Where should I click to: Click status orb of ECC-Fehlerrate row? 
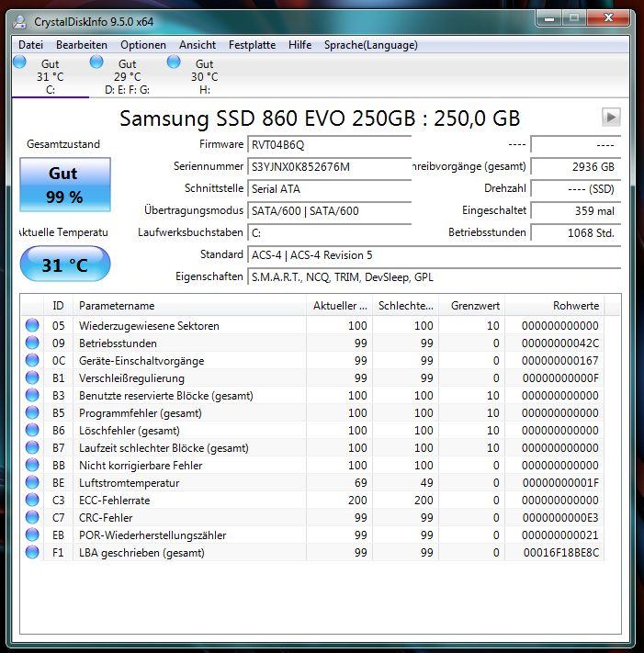(x=32, y=500)
